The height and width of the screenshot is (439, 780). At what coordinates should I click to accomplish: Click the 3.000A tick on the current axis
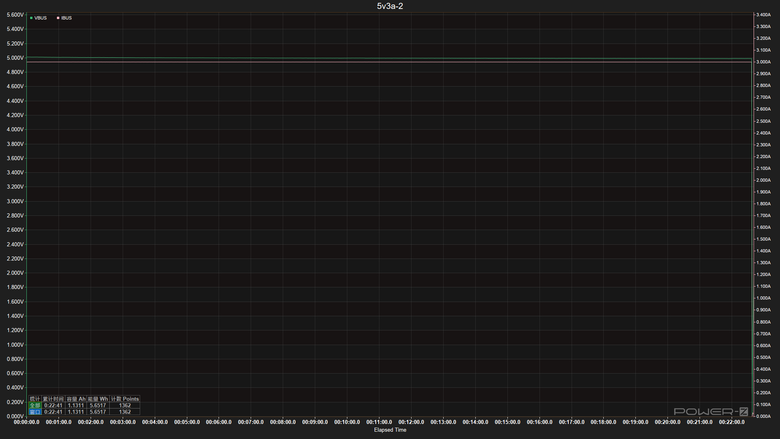click(x=764, y=62)
